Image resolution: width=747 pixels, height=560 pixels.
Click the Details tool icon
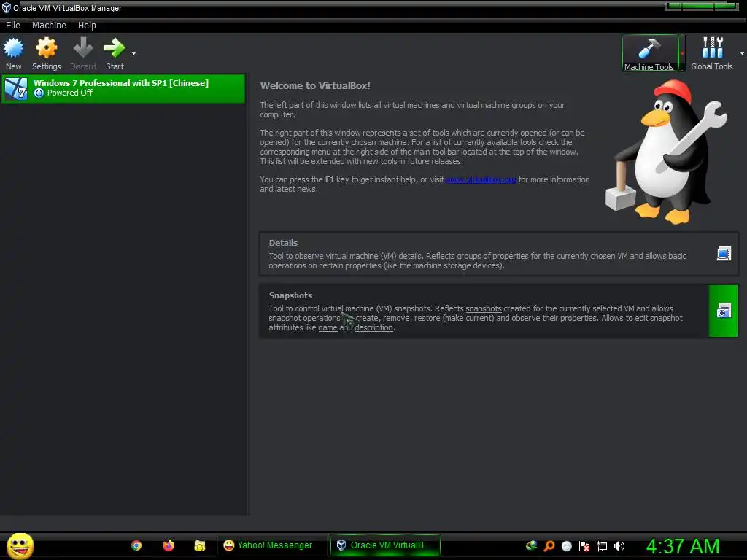pos(724,254)
